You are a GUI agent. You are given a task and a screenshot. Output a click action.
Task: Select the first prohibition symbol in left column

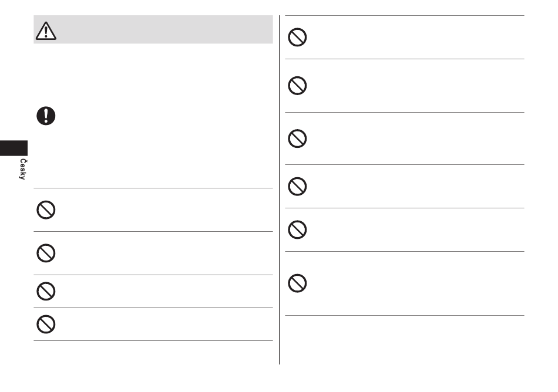46,209
